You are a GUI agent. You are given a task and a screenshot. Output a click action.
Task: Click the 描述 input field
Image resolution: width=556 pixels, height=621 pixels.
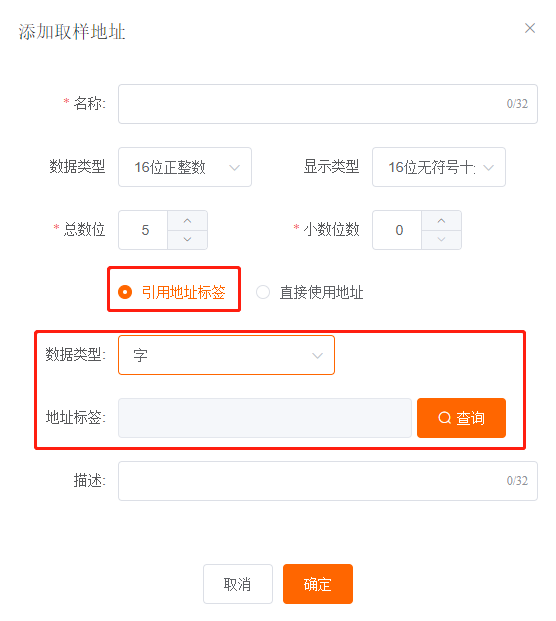click(328, 481)
